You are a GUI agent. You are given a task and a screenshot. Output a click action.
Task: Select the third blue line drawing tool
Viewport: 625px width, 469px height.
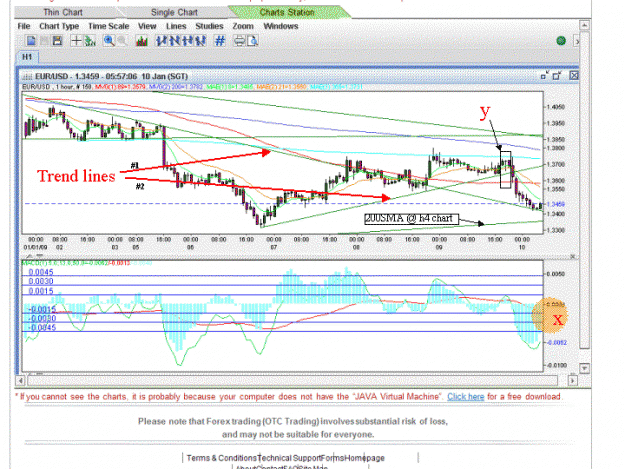point(188,41)
